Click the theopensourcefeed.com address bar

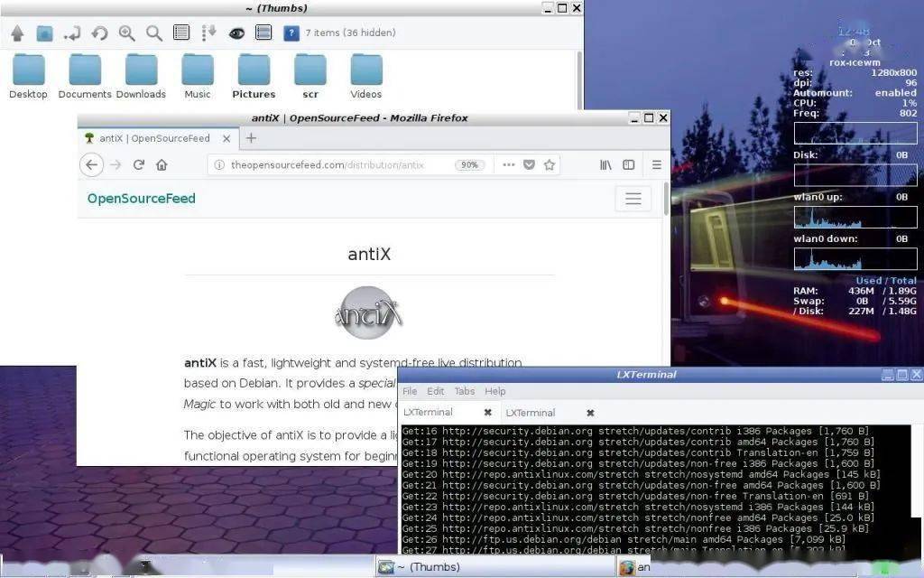(x=327, y=165)
